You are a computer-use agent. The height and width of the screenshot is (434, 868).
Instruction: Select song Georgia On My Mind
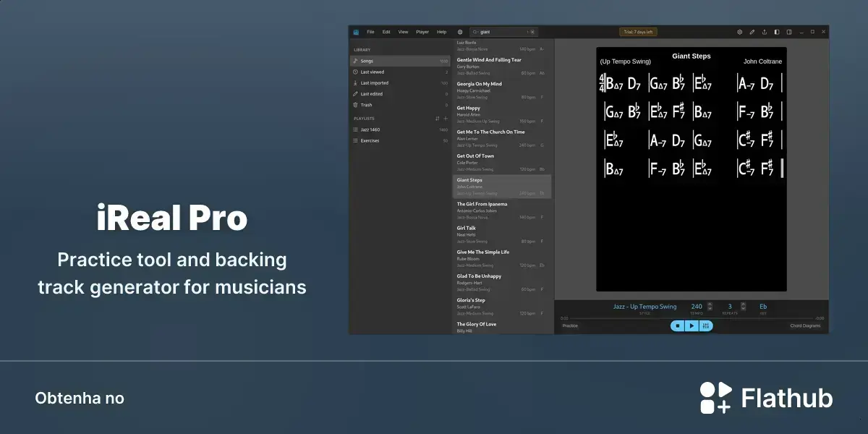(x=502, y=90)
